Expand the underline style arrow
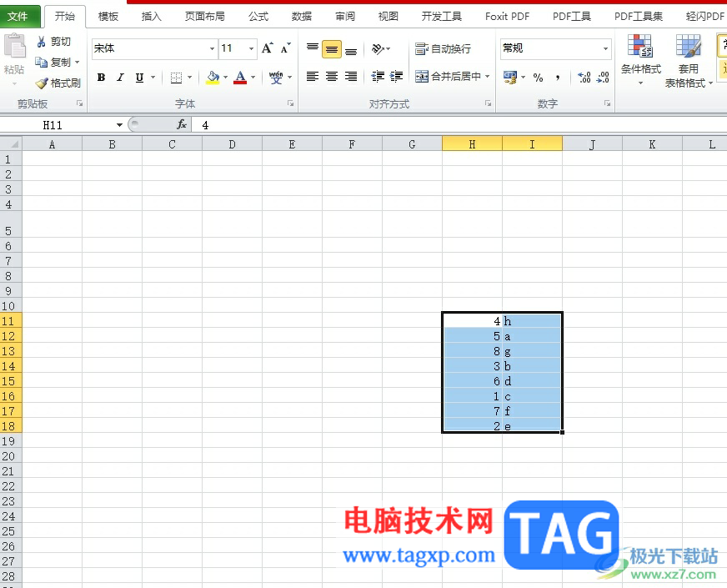This screenshot has height=588, width=727. coord(153,78)
